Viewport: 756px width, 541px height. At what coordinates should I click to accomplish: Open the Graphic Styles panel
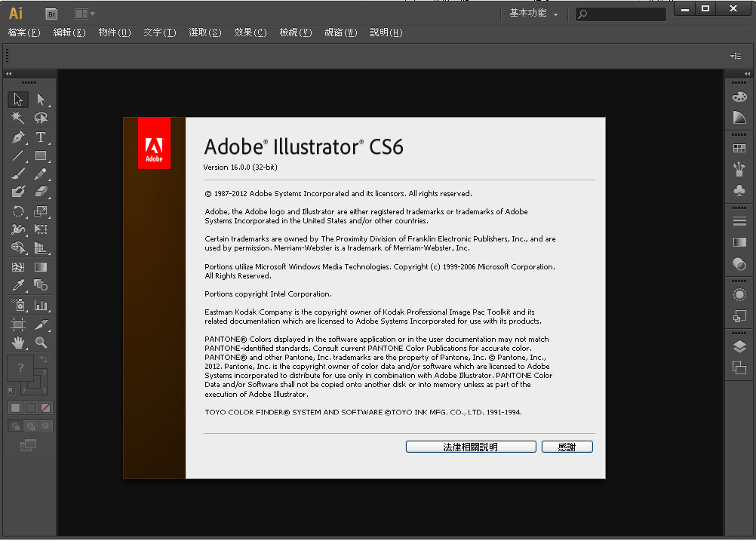(739, 316)
